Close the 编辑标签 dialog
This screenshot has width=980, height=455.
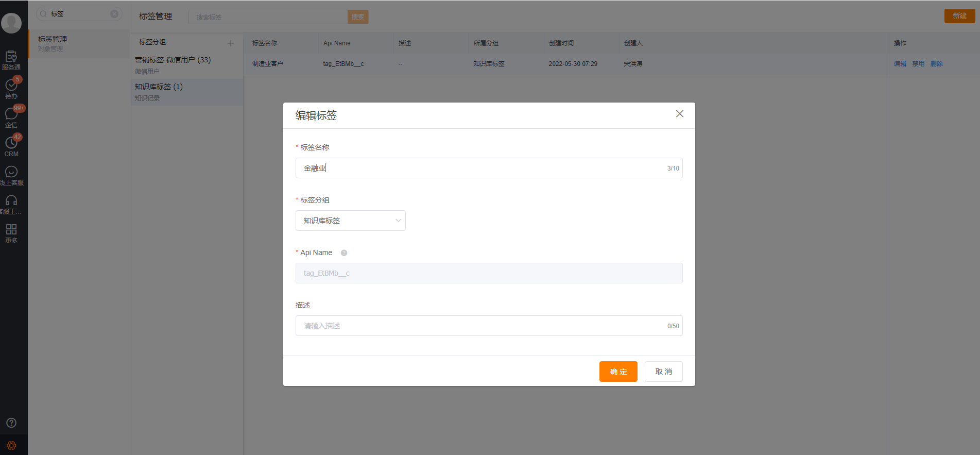[x=680, y=114]
